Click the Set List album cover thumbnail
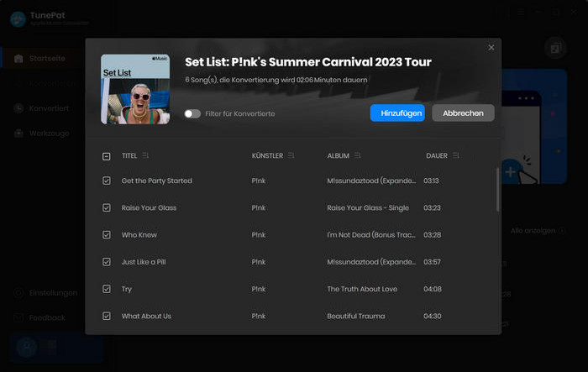 [x=135, y=89]
